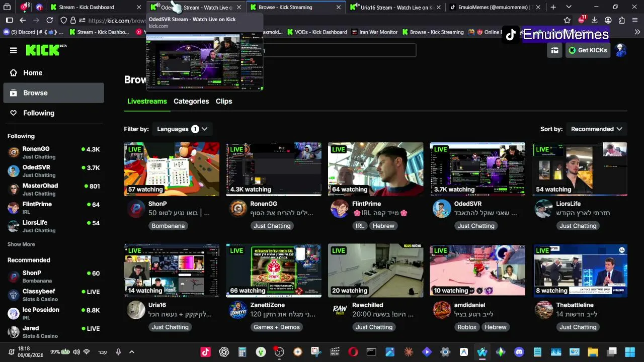Click amdidaniel's channel avatar
This screenshot has height=362, width=644.
pos(442,310)
